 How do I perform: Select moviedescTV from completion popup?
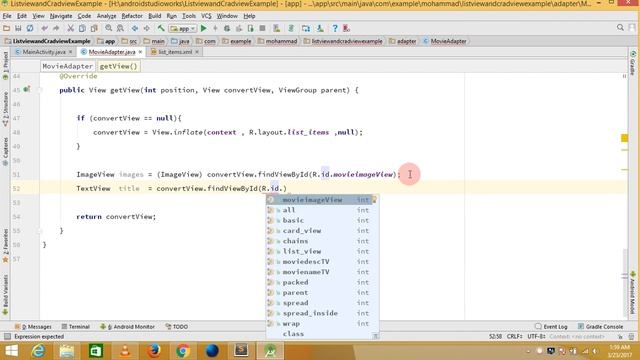point(322,262)
